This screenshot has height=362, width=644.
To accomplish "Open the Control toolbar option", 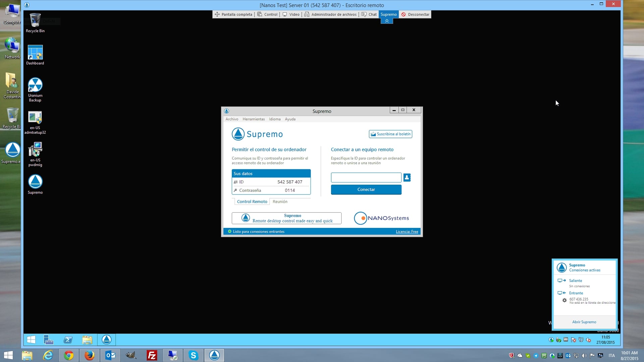I will pos(267,14).
